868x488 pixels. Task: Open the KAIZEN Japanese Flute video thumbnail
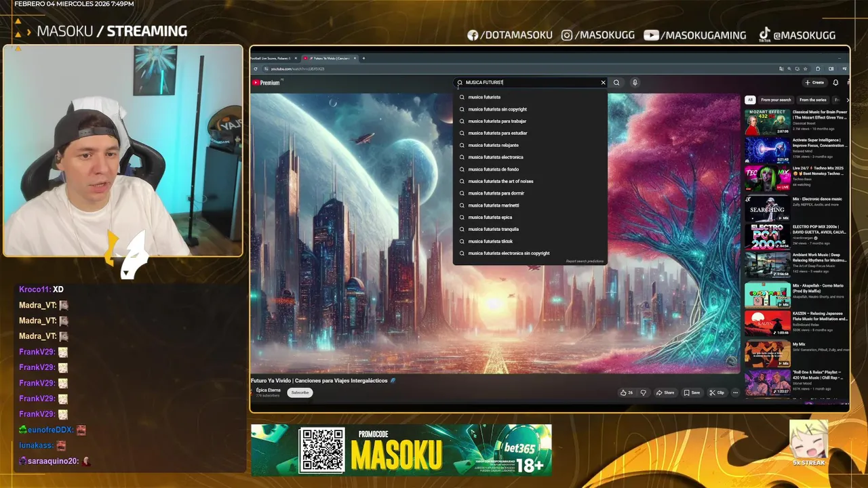tap(768, 323)
